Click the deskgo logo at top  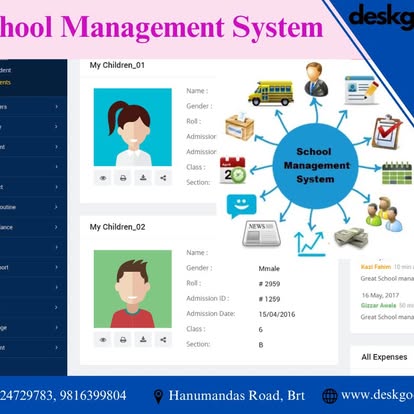(381, 17)
